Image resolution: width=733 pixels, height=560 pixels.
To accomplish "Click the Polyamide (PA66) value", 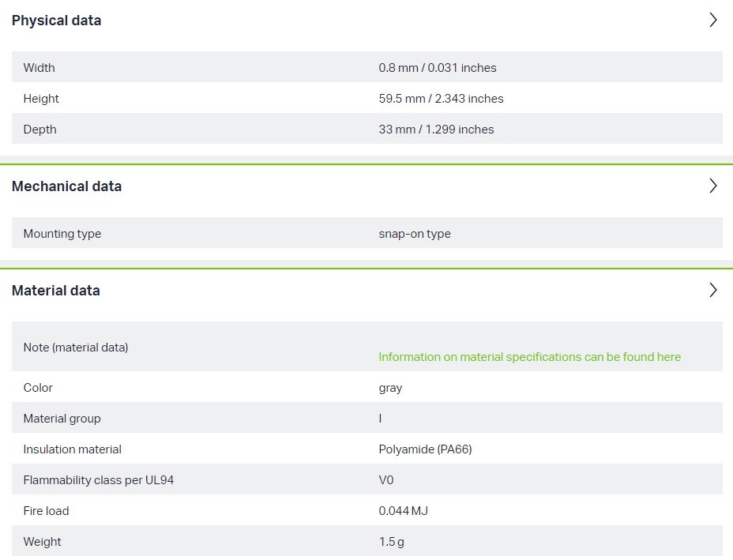I will point(425,449).
